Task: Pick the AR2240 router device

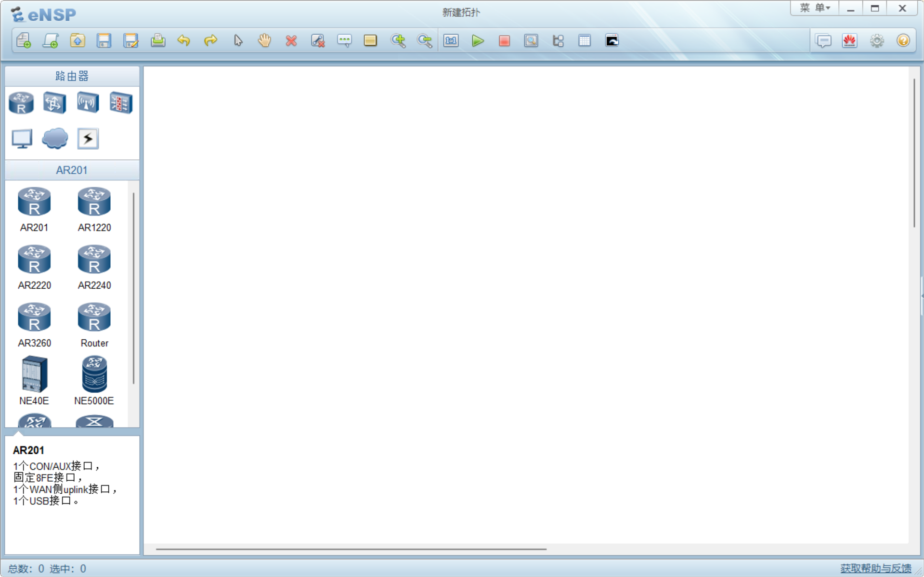Action: [94, 267]
